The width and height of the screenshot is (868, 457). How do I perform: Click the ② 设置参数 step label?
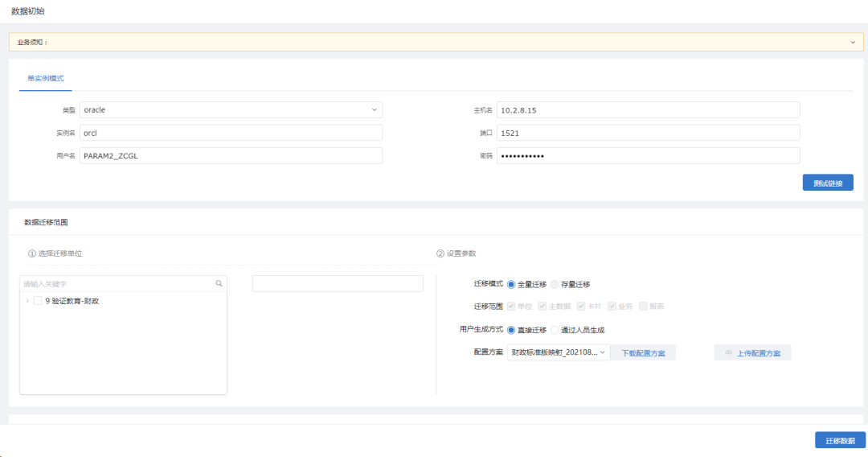click(457, 253)
